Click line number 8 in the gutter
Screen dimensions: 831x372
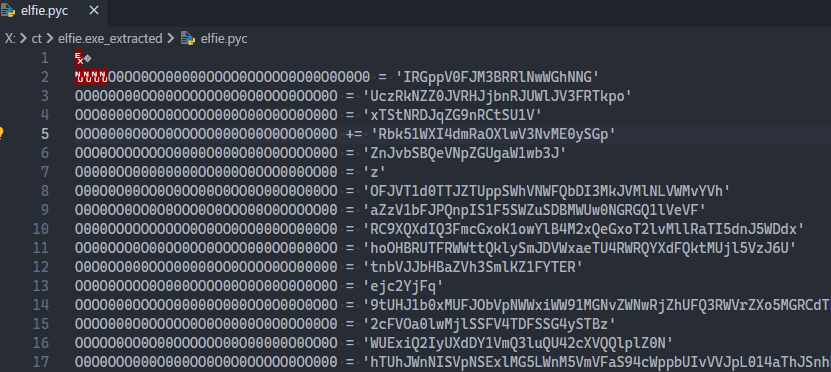(45, 191)
